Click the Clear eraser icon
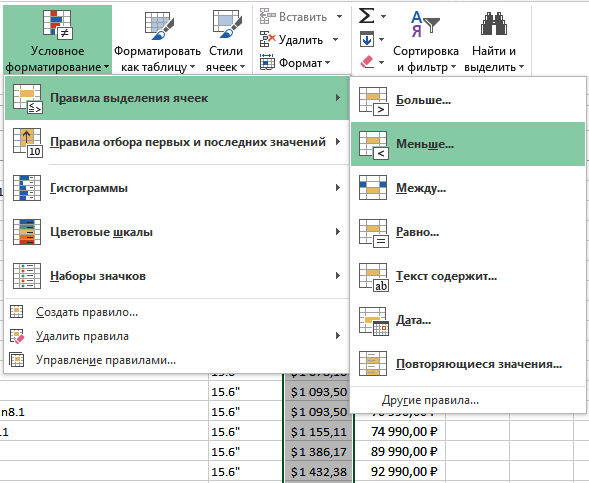Image resolution: width=589 pixels, height=483 pixels. (367, 62)
